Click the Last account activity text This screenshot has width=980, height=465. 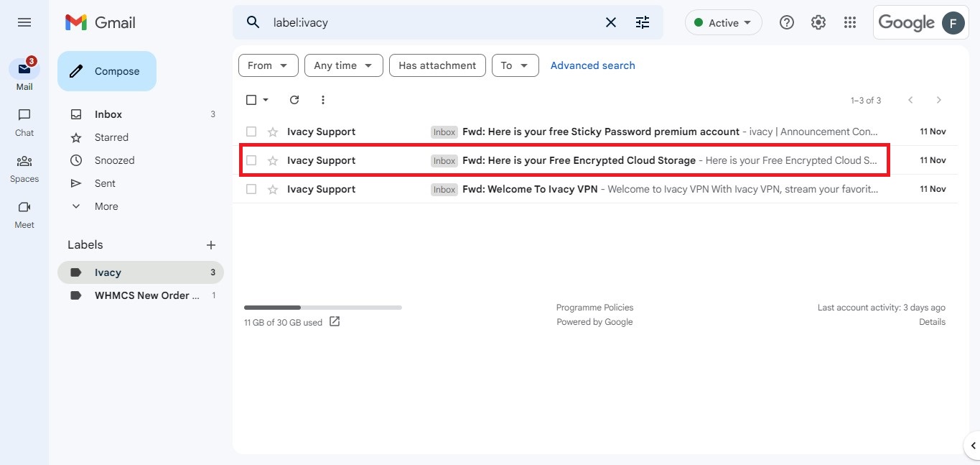point(882,308)
